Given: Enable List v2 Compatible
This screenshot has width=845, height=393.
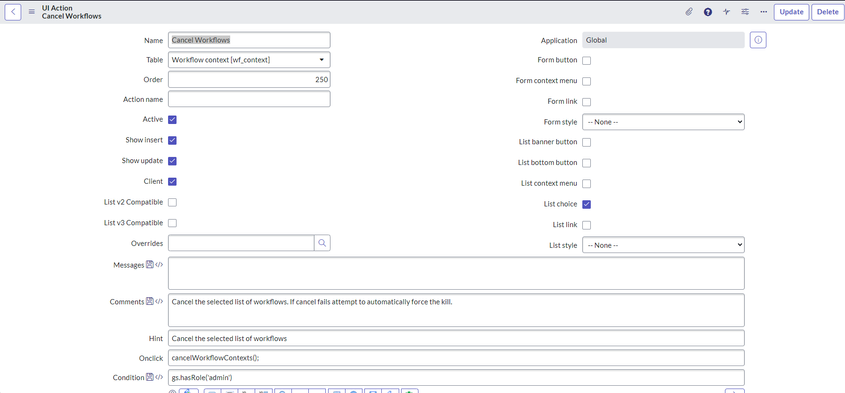Looking at the screenshot, I should coord(172,202).
